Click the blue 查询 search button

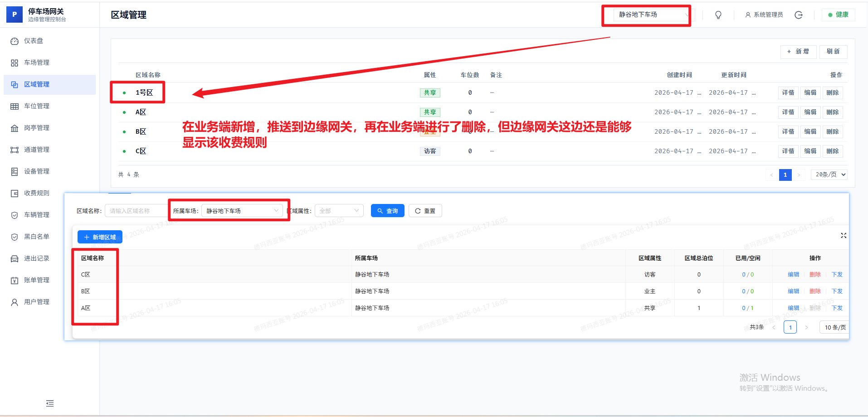pyautogui.click(x=387, y=211)
